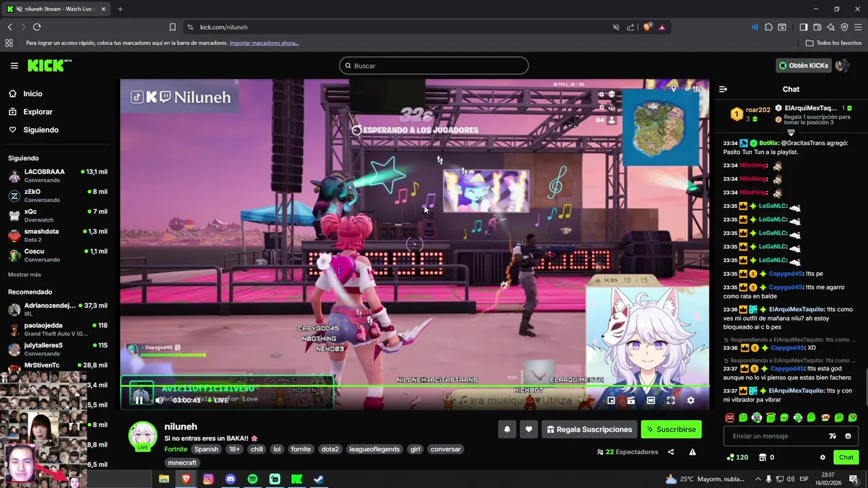This screenshot has width=868, height=488.
Task: Report the stream with the warning icon
Action: (x=692, y=452)
